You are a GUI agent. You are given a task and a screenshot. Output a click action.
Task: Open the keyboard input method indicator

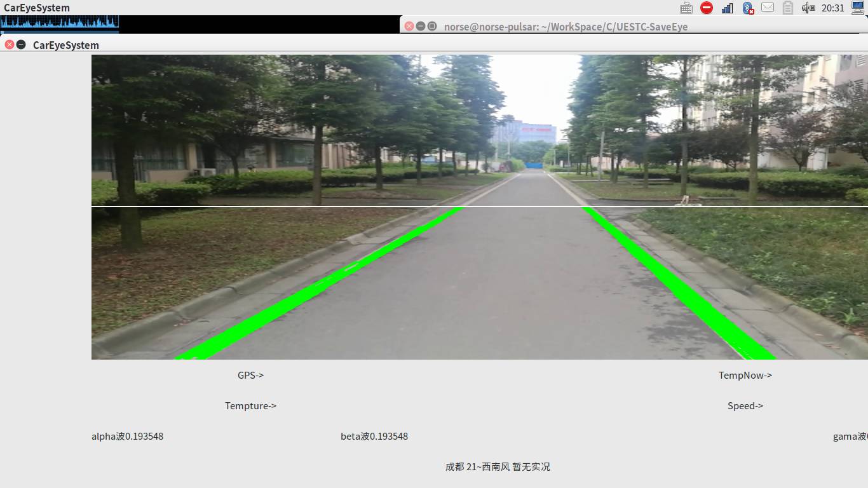(x=686, y=8)
